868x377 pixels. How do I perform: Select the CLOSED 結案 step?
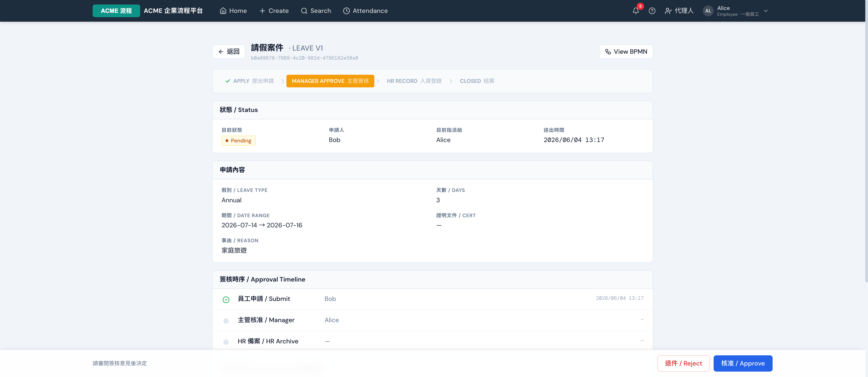coord(477,81)
